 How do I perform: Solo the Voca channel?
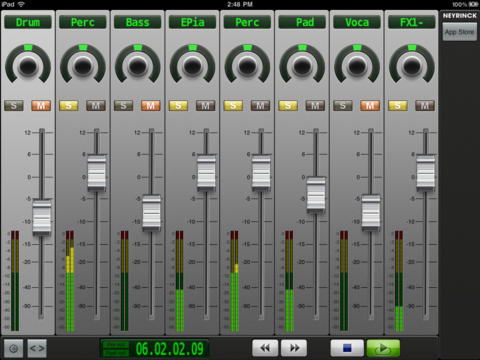tap(343, 106)
